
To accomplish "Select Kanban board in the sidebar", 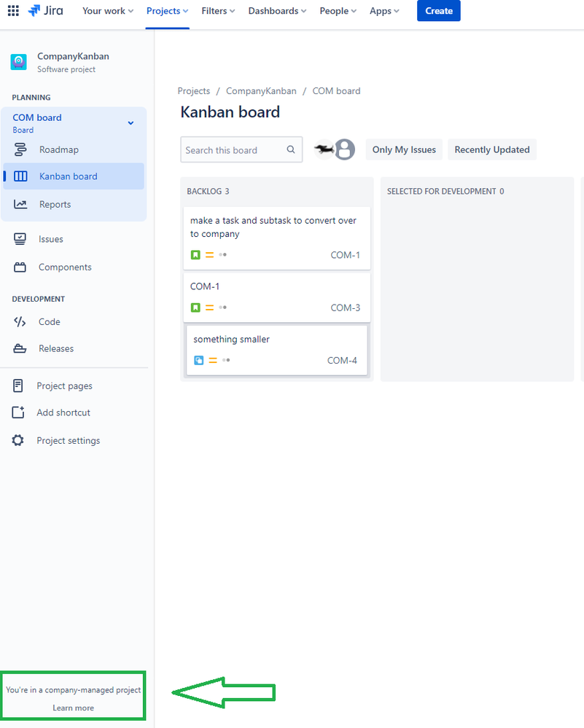I will [74, 176].
